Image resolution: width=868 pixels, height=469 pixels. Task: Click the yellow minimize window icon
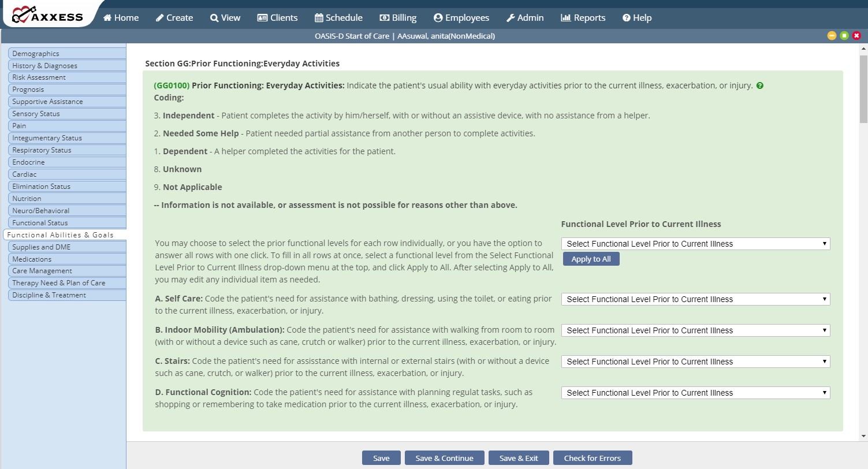(832, 36)
